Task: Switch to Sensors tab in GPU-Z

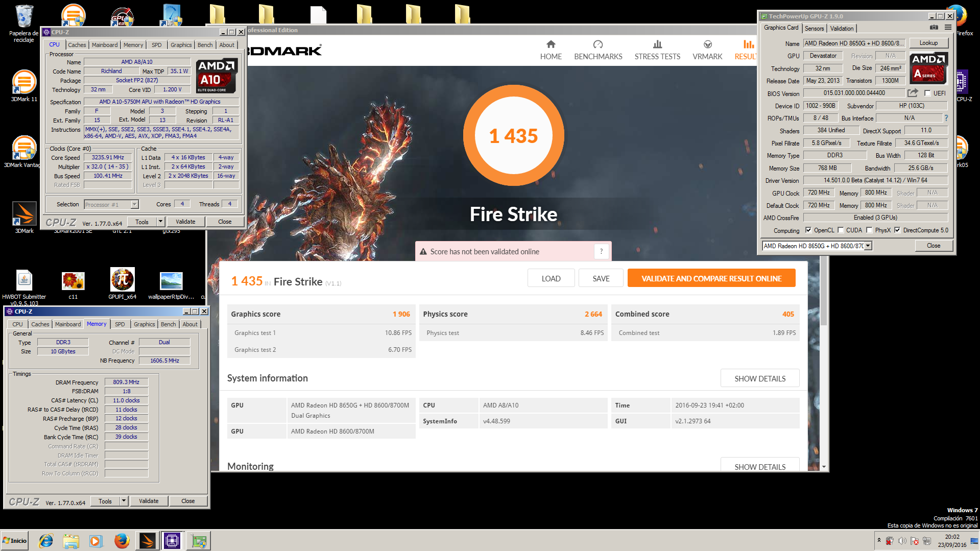Action: click(814, 29)
